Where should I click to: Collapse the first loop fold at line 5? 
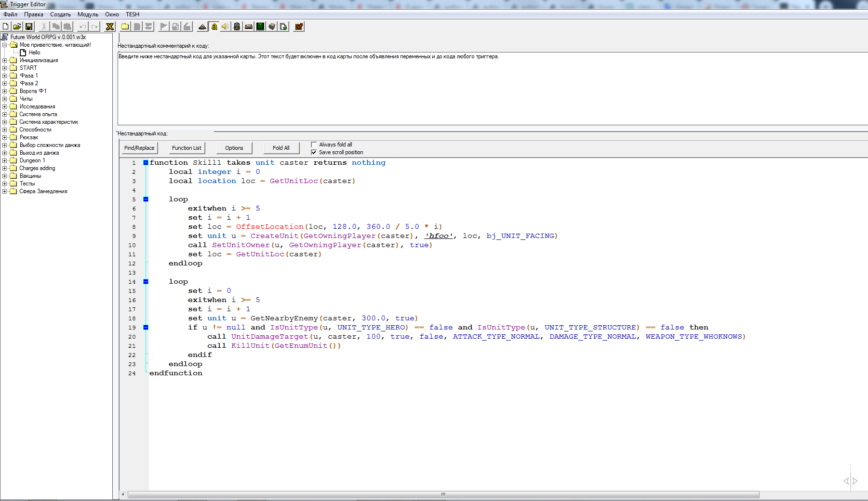click(146, 199)
